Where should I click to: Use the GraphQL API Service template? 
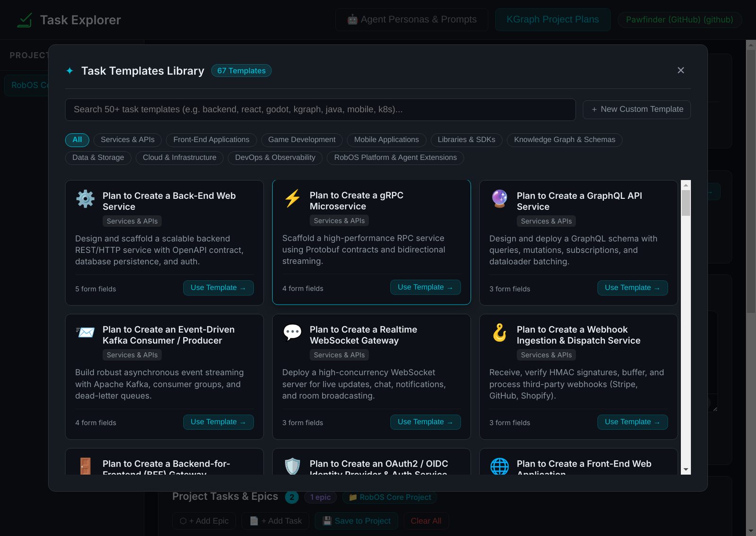click(x=632, y=288)
